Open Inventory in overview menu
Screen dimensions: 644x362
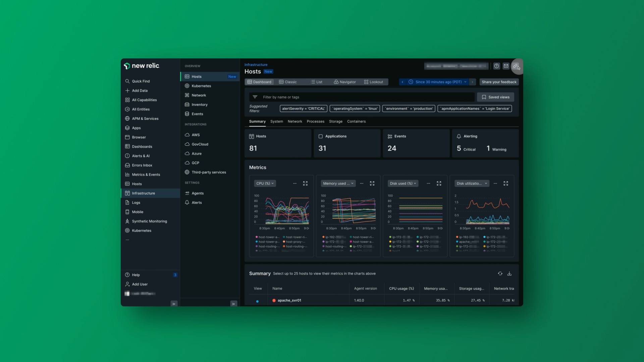199,105
